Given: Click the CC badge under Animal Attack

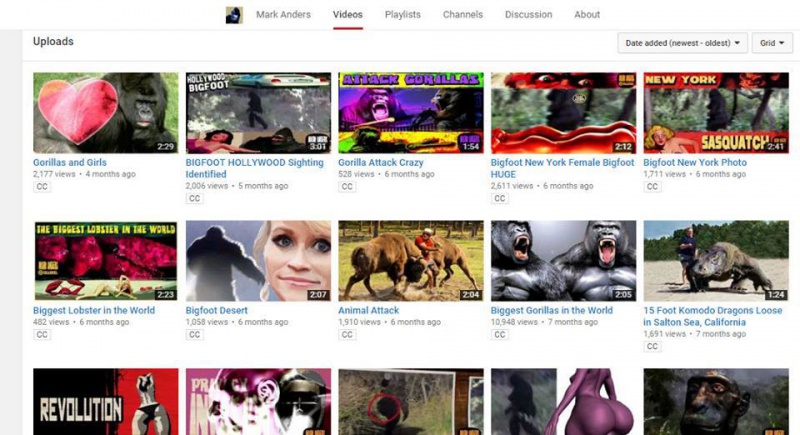Looking at the screenshot, I should point(347,335).
